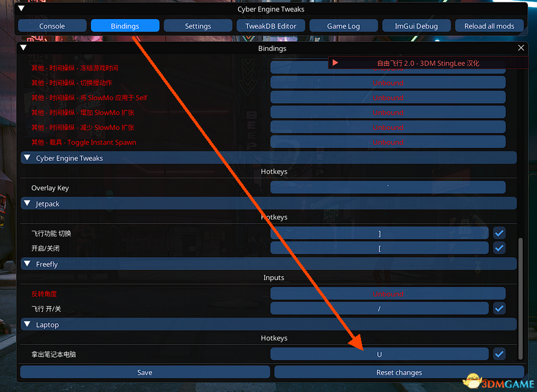Click the 冻结游戏时间 label text

click(x=101, y=68)
